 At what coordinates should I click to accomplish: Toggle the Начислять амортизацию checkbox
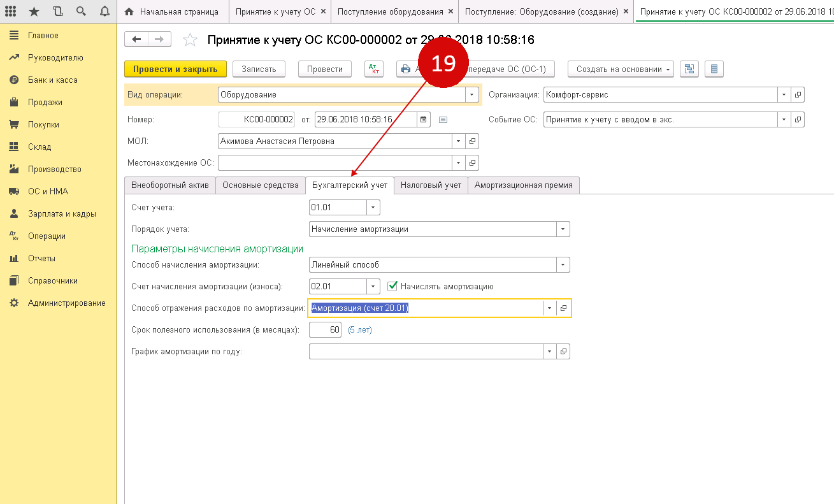coord(392,286)
